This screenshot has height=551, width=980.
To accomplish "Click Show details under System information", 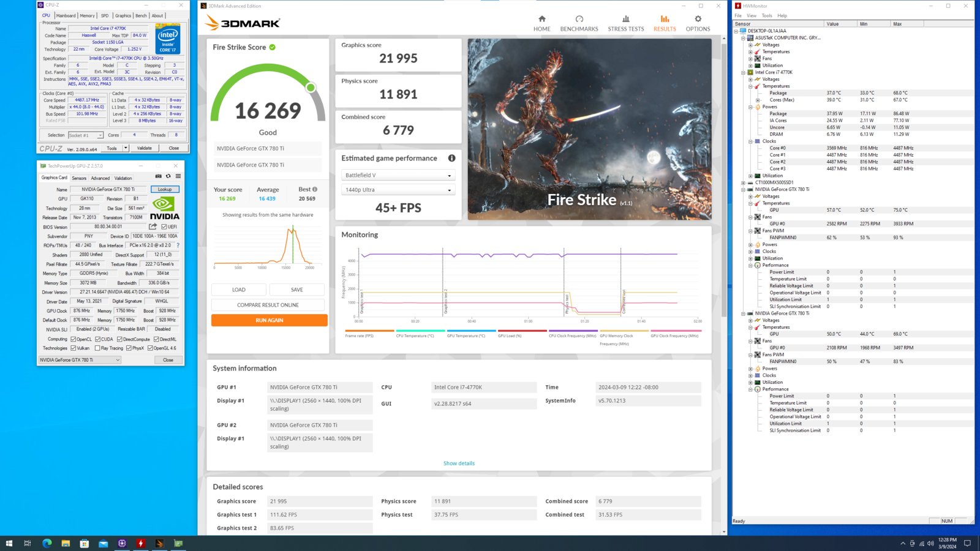I will click(x=459, y=463).
